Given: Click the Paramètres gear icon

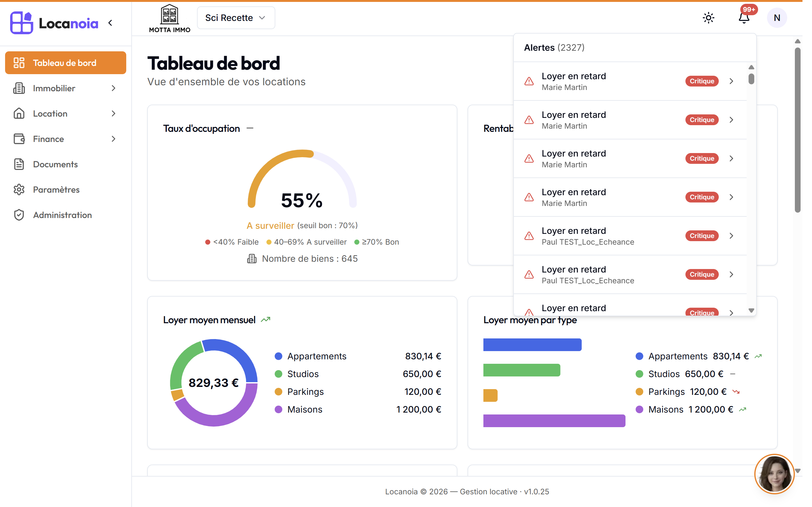Looking at the screenshot, I should click(19, 189).
